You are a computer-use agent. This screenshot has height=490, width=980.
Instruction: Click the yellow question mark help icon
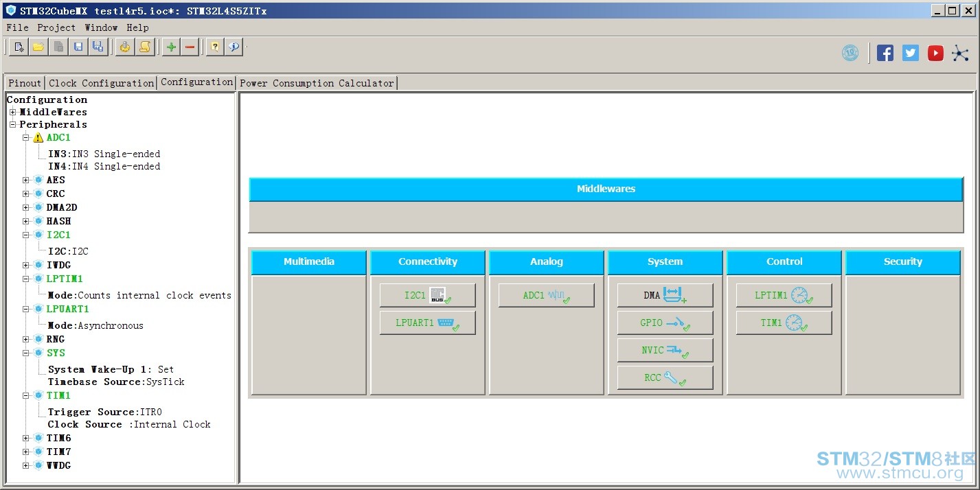click(x=215, y=47)
